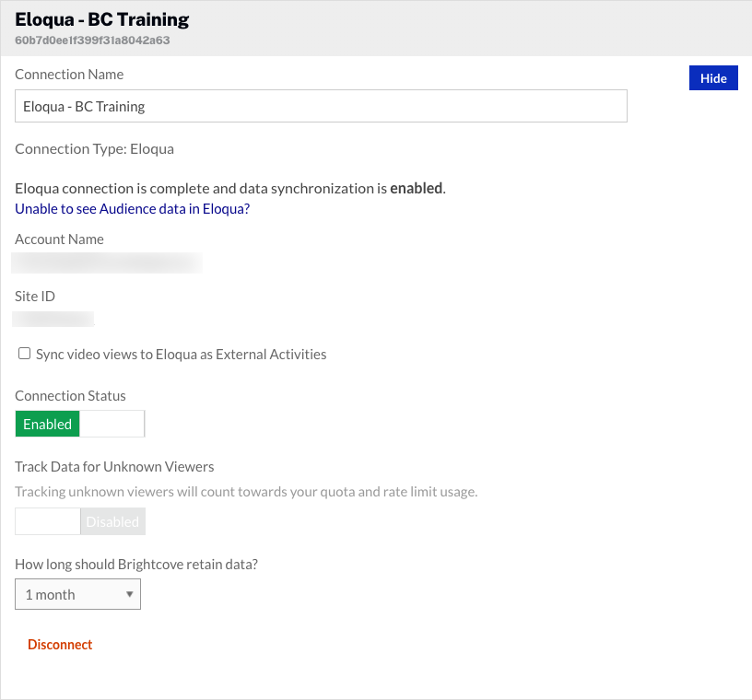This screenshot has height=700, width=752.
Task: Toggle Track Data for Unknown Viewers switch
Action: coord(79,521)
